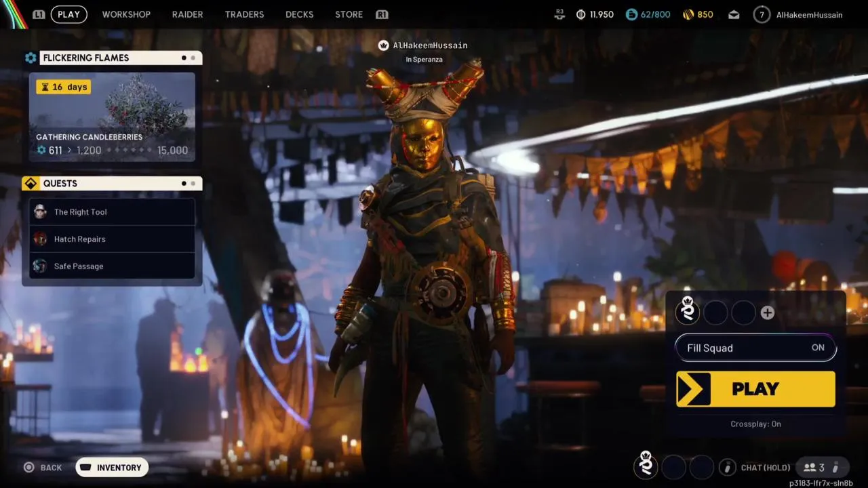Image resolution: width=868 pixels, height=488 pixels.
Task: Click the squad leader avatar in play panel
Action: click(x=688, y=312)
